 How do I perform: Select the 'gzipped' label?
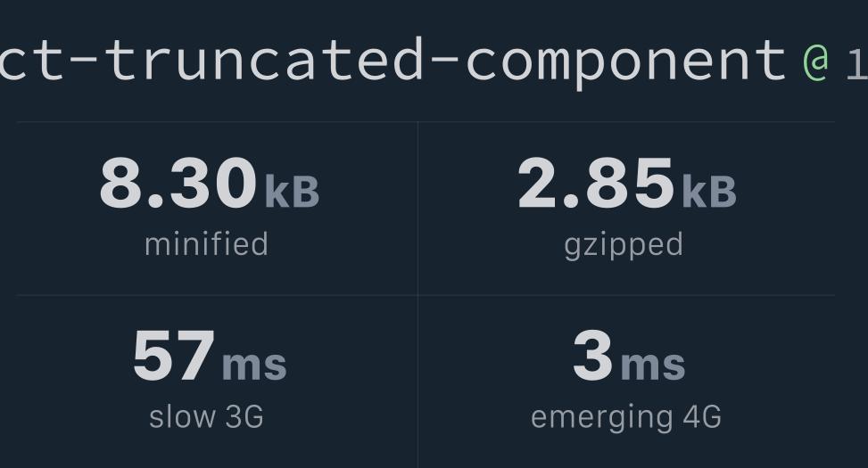(x=624, y=246)
